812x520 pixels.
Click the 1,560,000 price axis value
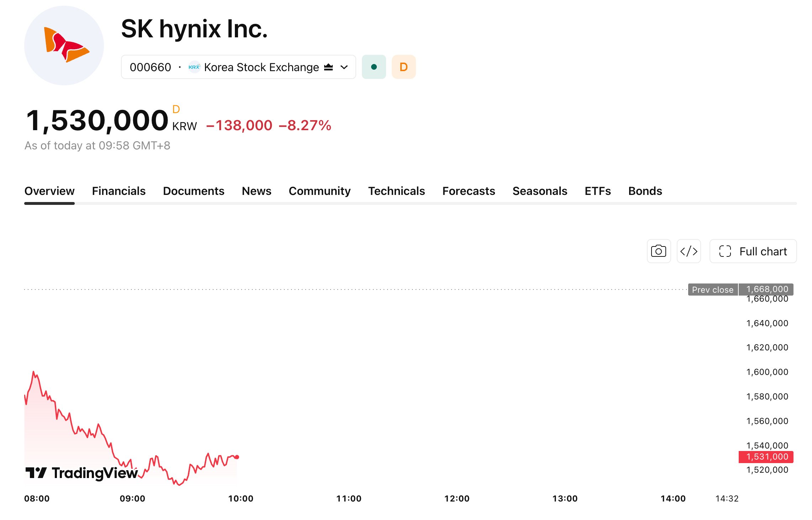click(767, 421)
